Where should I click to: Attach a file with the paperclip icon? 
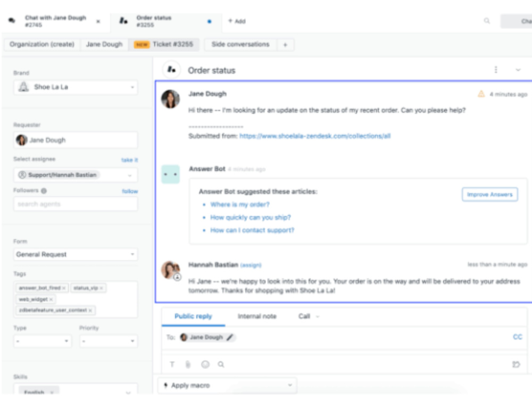[x=188, y=364]
